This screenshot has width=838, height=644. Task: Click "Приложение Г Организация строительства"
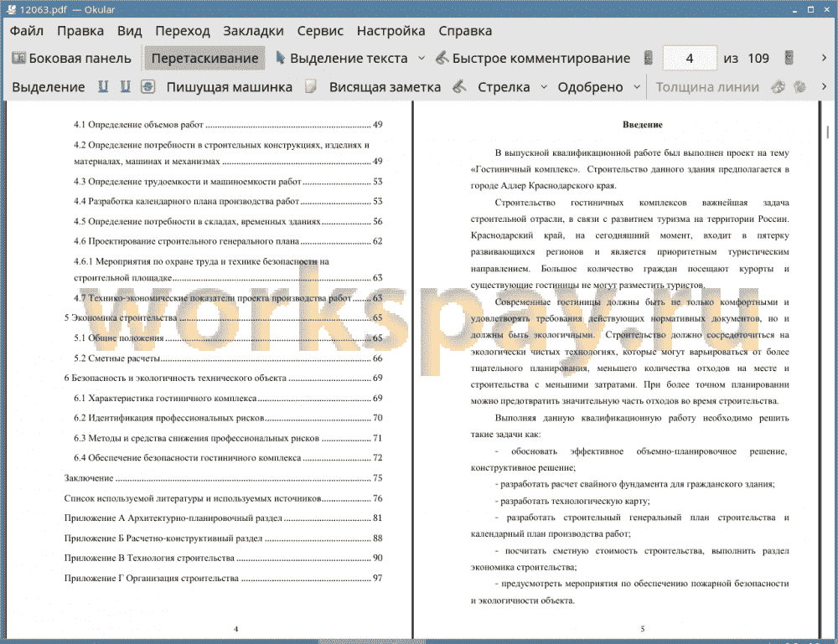tap(223, 579)
